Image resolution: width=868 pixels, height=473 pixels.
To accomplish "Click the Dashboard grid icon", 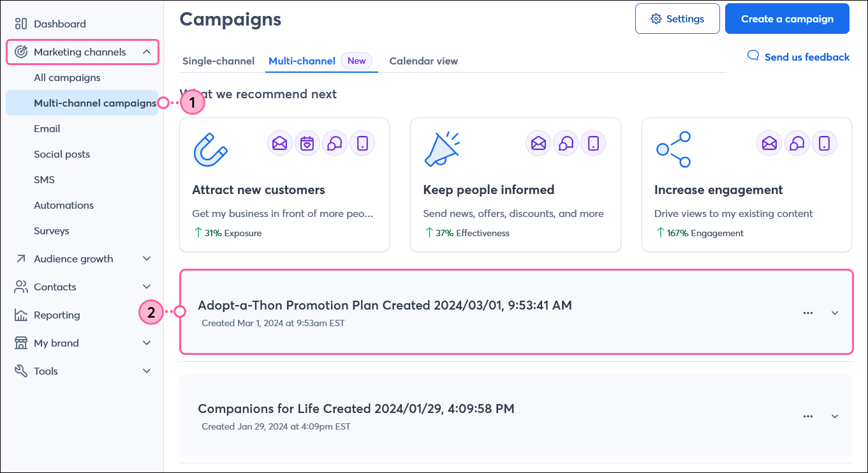I will tap(21, 24).
